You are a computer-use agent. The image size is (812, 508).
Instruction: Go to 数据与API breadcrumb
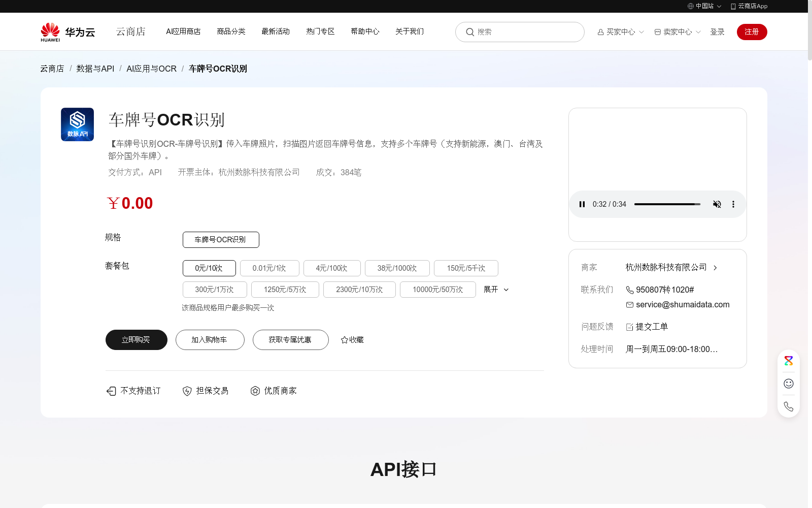click(95, 69)
